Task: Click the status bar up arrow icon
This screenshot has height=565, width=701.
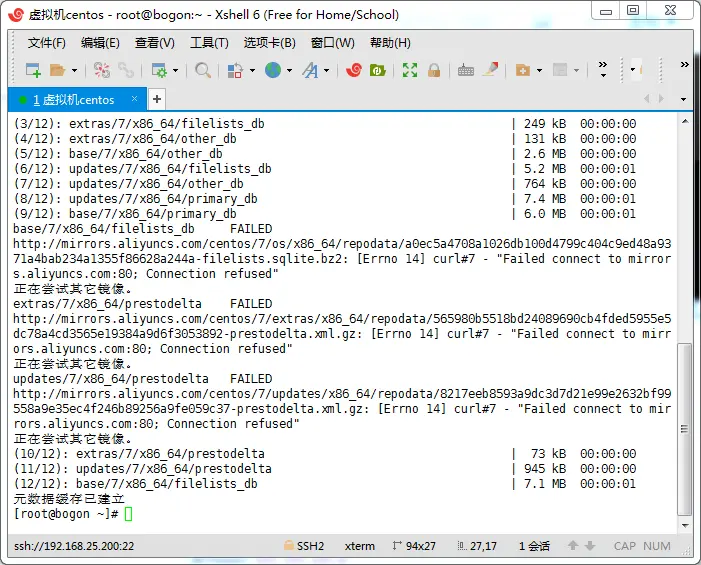Action: pyautogui.click(x=573, y=546)
